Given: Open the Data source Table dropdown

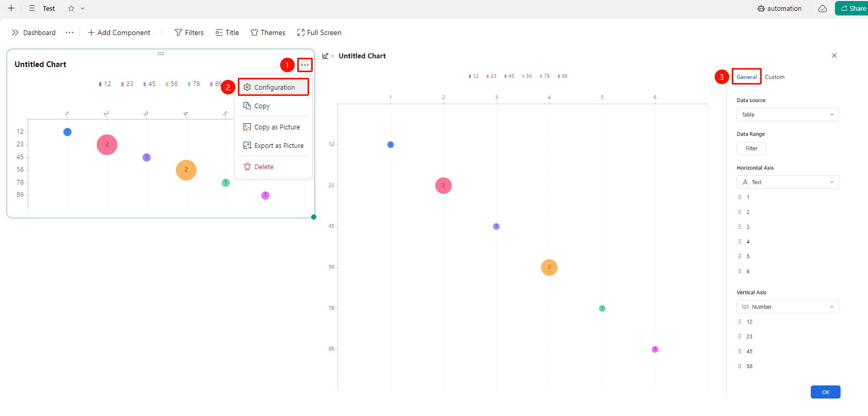Looking at the screenshot, I should tap(788, 114).
